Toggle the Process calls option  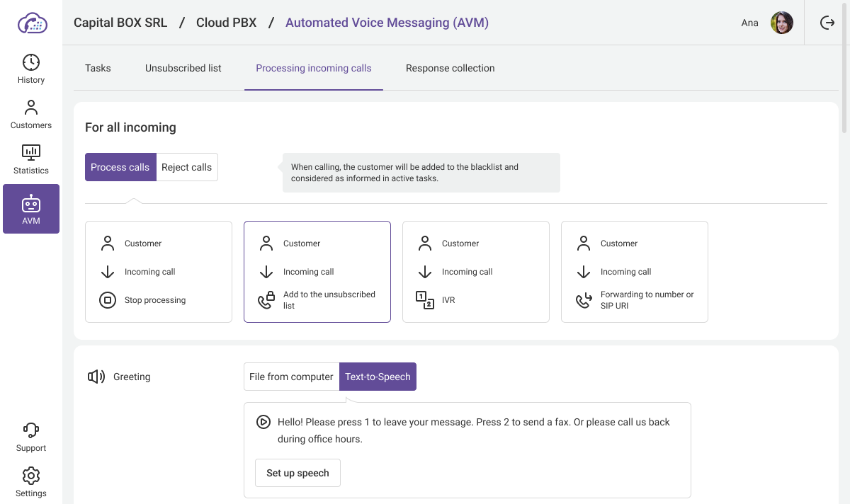(120, 167)
